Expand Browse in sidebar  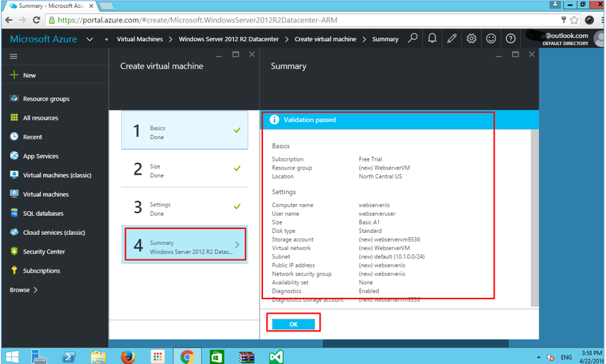[24, 290]
